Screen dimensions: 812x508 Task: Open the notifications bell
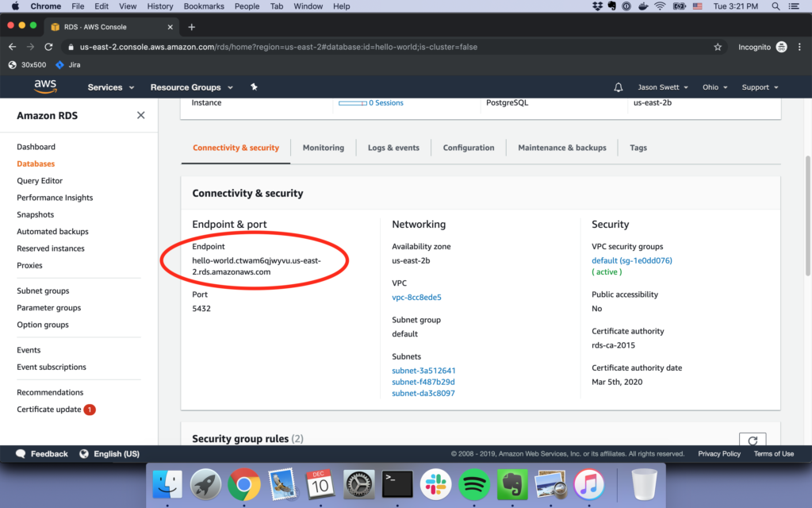[x=619, y=87]
